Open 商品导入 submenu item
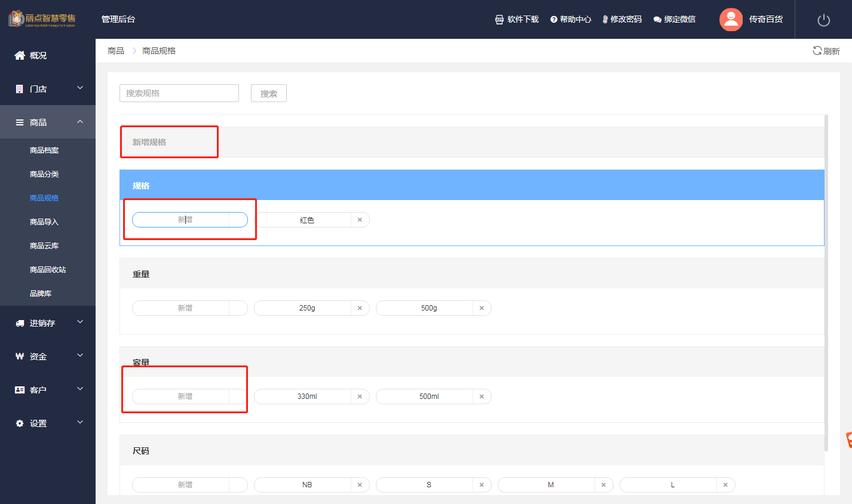Image resolution: width=852 pixels, height=504 pixels. point(44,222)
